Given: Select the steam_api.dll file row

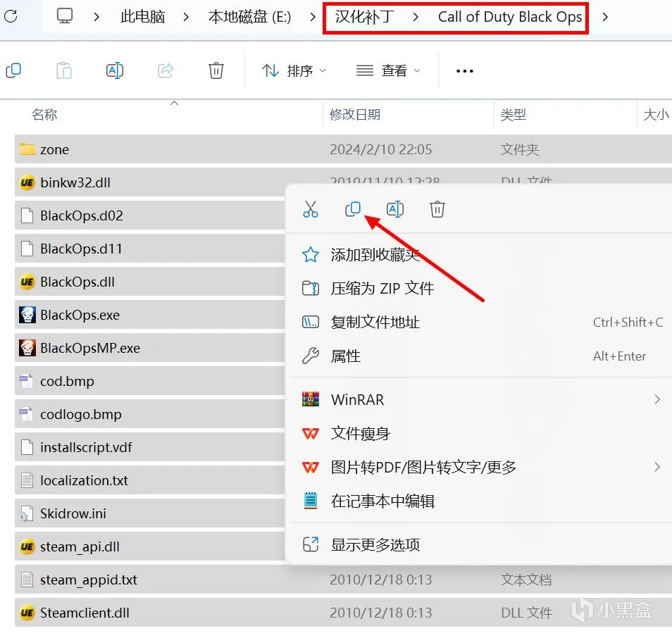Looking at the screenshot, I should coord(150,546).
